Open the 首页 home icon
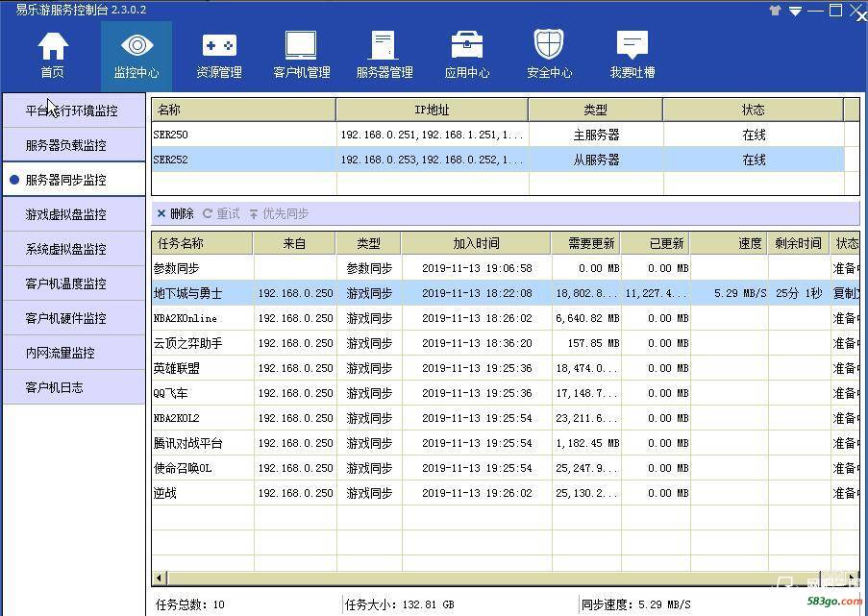This screenshot has height=616, width=868. (53, 56)
